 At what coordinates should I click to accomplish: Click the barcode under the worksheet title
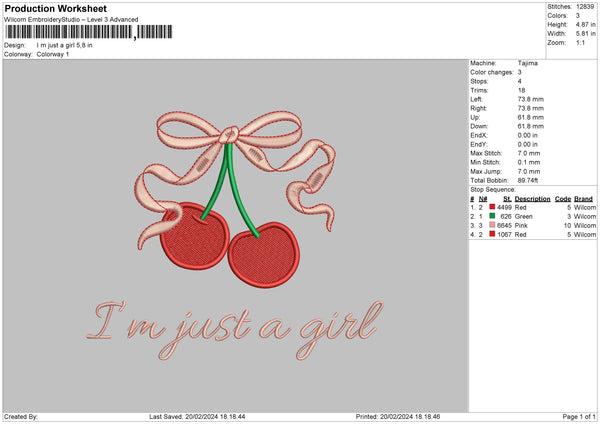pyautogui.click(x=89, y=32)
